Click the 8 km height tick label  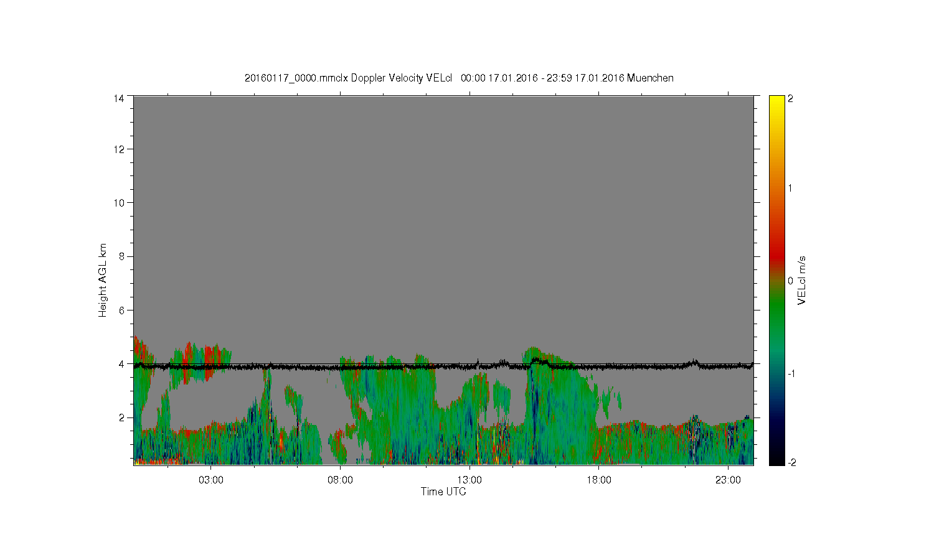pyautogui.click(x=121, y=256)
